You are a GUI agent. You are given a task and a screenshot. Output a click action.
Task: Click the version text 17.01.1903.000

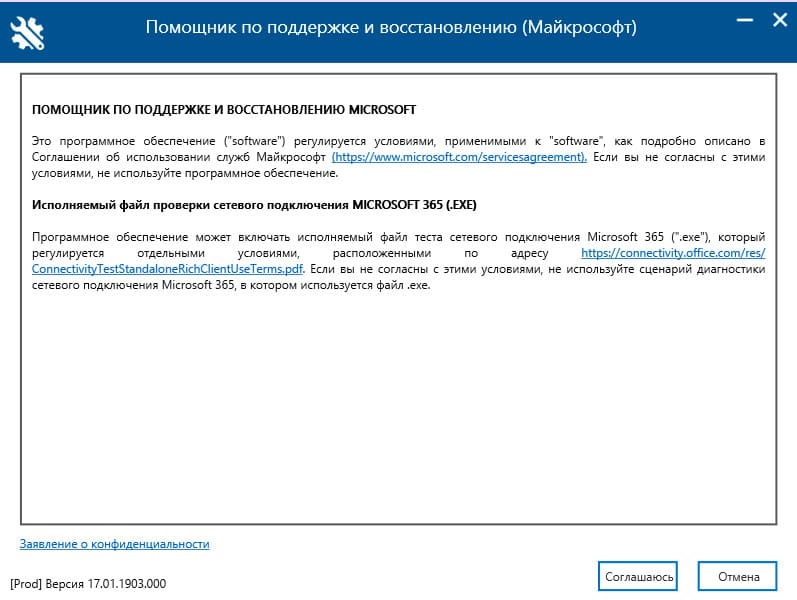coord(127,584)
